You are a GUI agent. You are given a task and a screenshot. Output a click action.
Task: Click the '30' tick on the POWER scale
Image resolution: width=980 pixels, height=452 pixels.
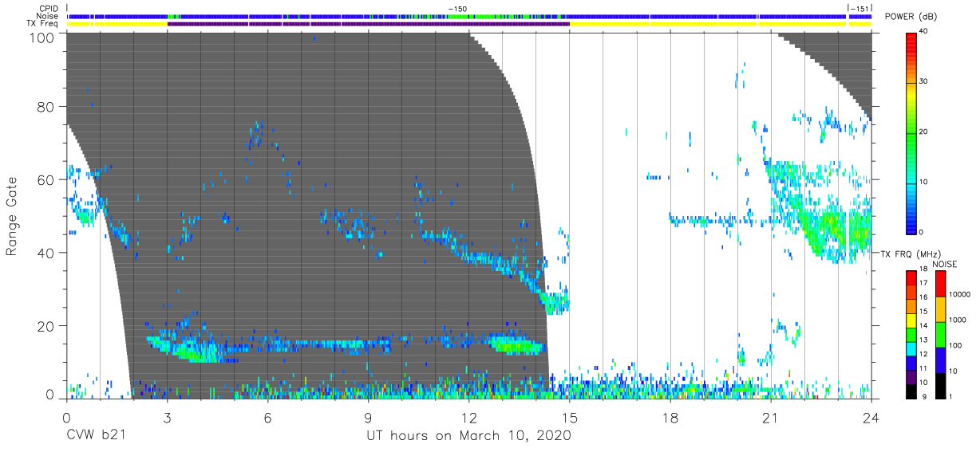(925, 82)
